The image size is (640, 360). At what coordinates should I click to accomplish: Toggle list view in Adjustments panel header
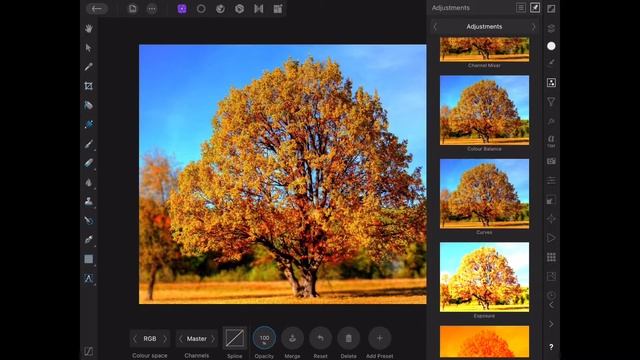(x=521, y=8)
